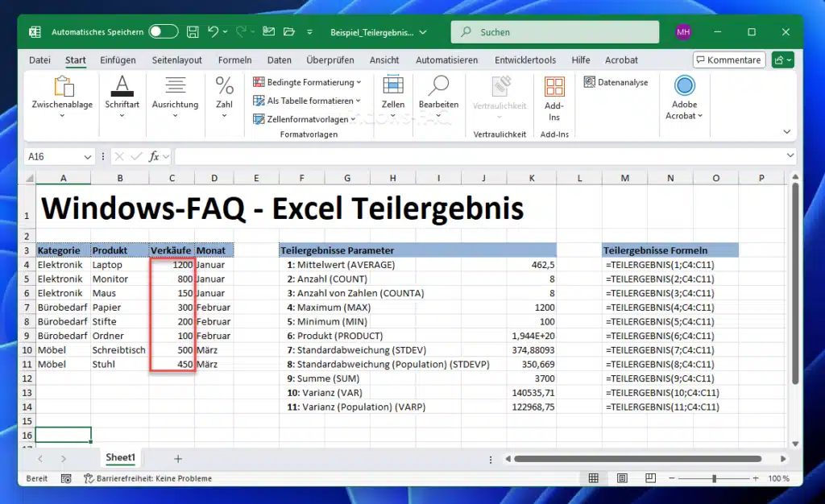The width and height of the screenshot is (825, 504).
Task: Switch to the Überprüfen tab
Action: click(x=330, y=60)
